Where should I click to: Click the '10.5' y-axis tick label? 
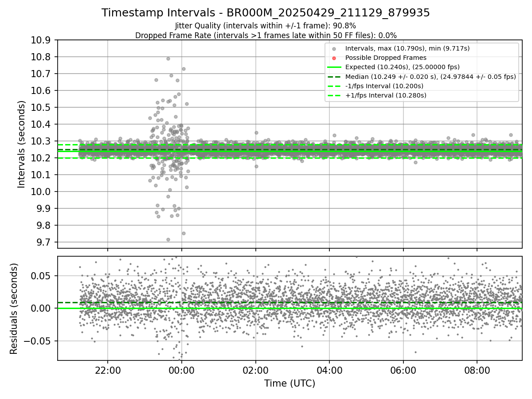(42, 108)
